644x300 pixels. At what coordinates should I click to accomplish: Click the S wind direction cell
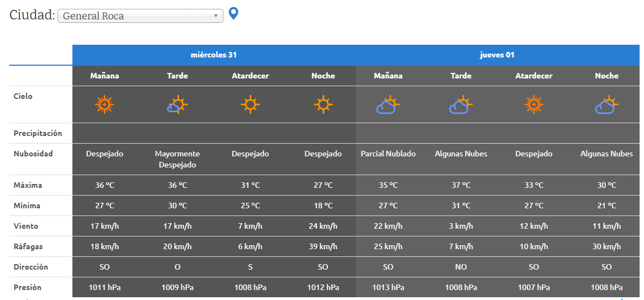[250, 267]
